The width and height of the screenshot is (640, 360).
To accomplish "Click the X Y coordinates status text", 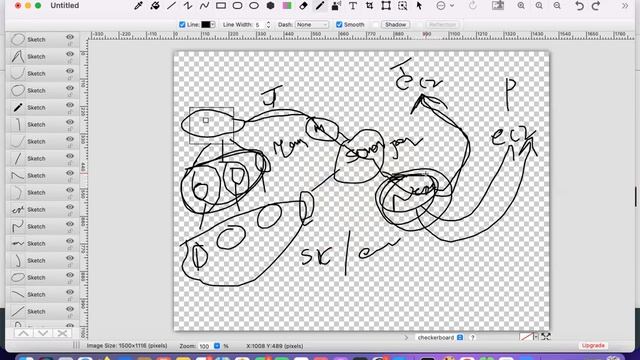I will (275, 346).
